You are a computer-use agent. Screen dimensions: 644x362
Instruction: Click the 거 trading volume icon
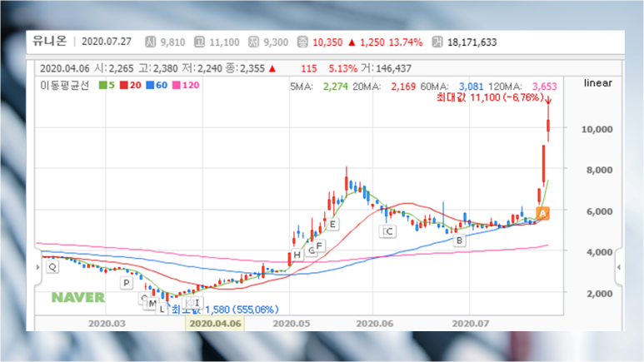pyautogui.click(x=437, y=42)
